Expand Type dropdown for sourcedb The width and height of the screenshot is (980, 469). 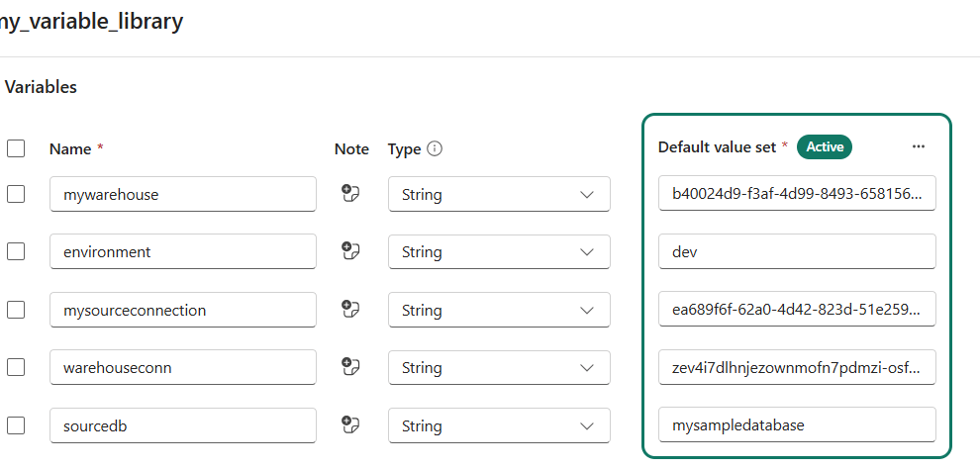pos(499,425)
